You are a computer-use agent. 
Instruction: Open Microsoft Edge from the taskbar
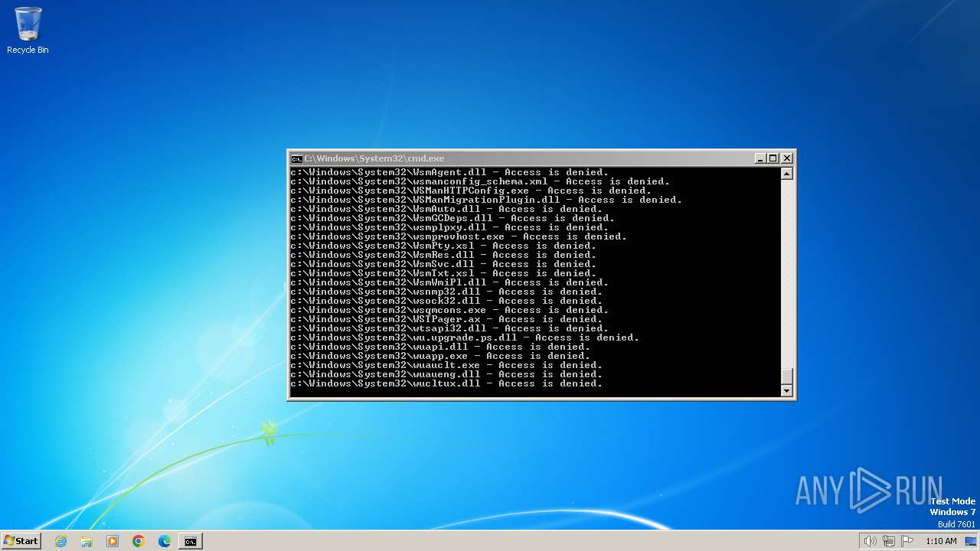click(x=165, y=541)
